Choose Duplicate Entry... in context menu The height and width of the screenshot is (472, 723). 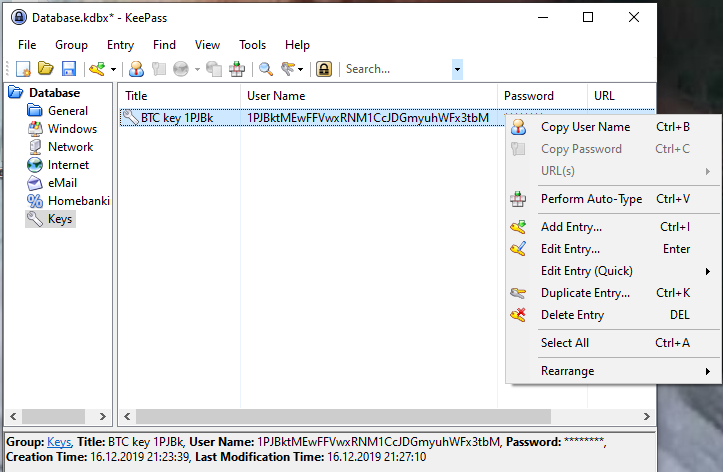pos(613,293)
